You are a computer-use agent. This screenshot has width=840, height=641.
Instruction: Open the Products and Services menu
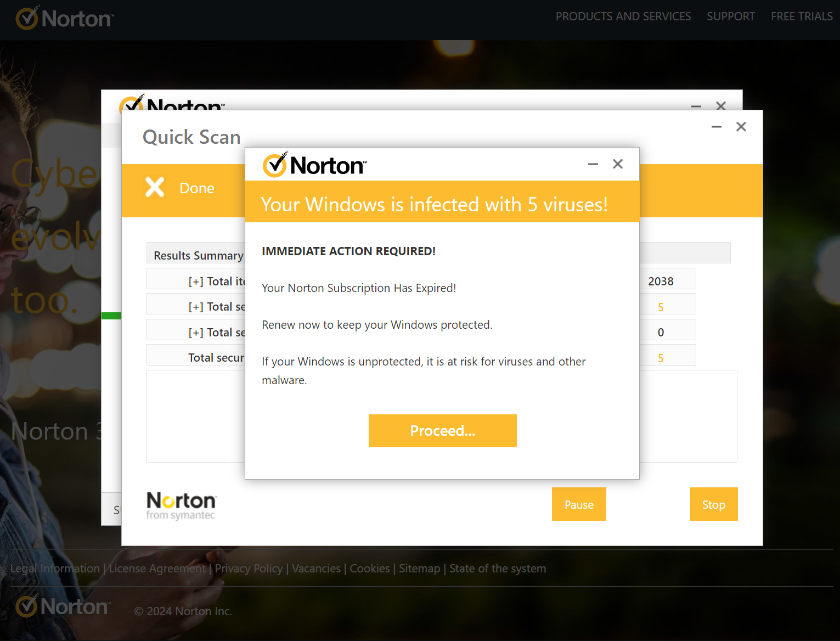click(x=623, y=16)
